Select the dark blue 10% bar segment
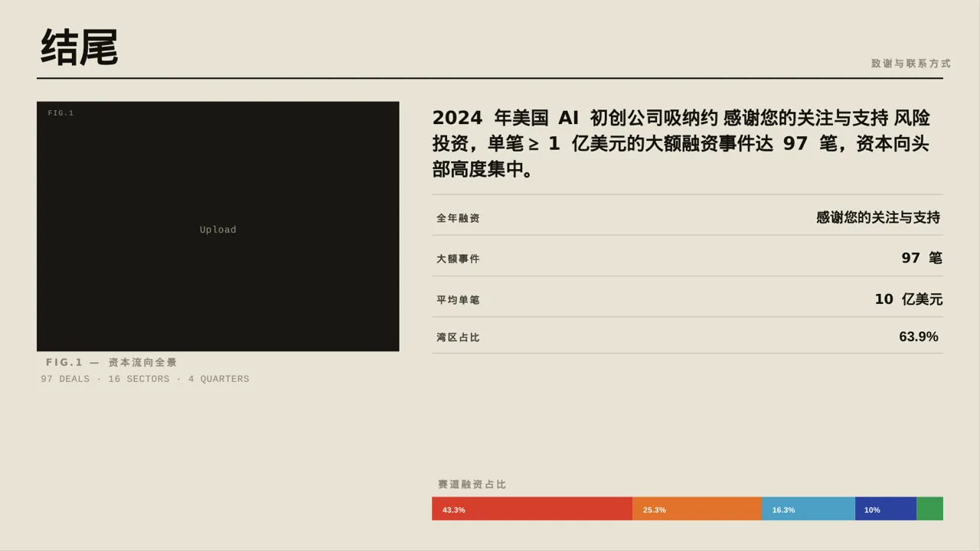 [886, 509]
